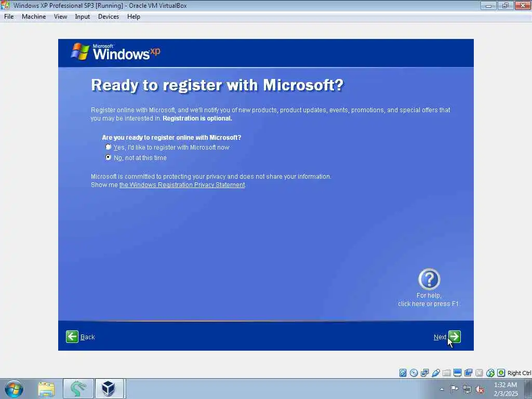This screenshot has width=532, height=399.
Task: Click the Back text label
Action: click(87, 337)
